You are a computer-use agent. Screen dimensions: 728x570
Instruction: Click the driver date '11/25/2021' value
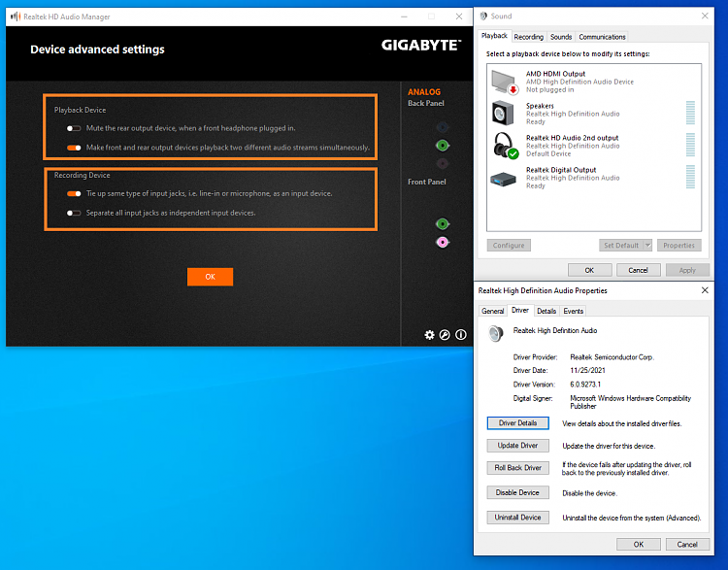(588, 370)
